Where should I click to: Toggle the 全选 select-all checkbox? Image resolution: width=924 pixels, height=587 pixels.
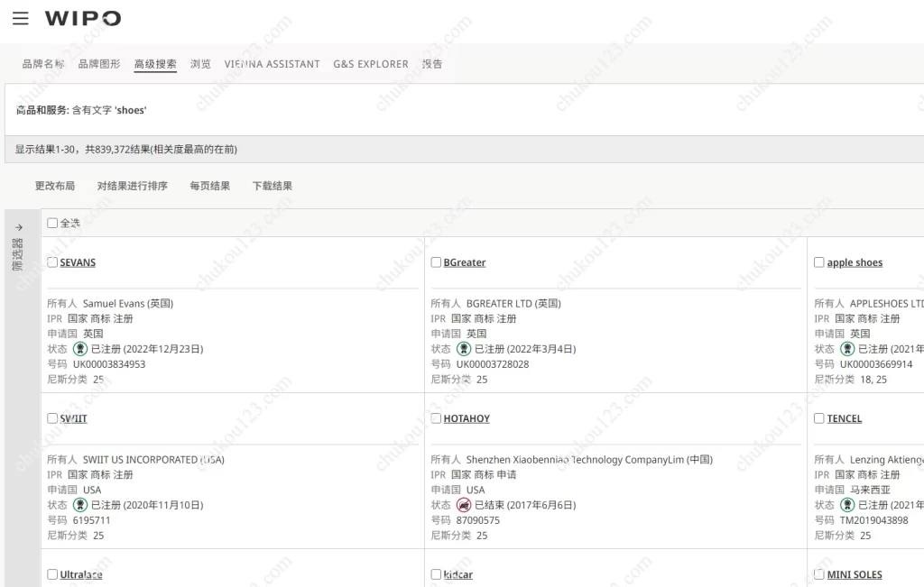coord(52,223)
